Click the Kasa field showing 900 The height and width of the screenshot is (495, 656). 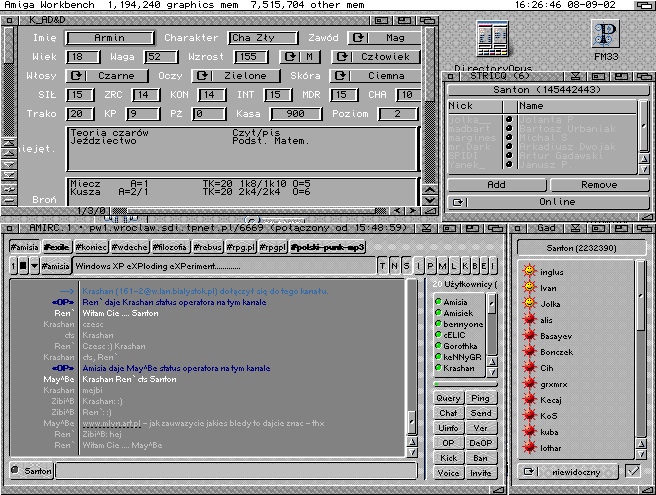click(296, 114)
